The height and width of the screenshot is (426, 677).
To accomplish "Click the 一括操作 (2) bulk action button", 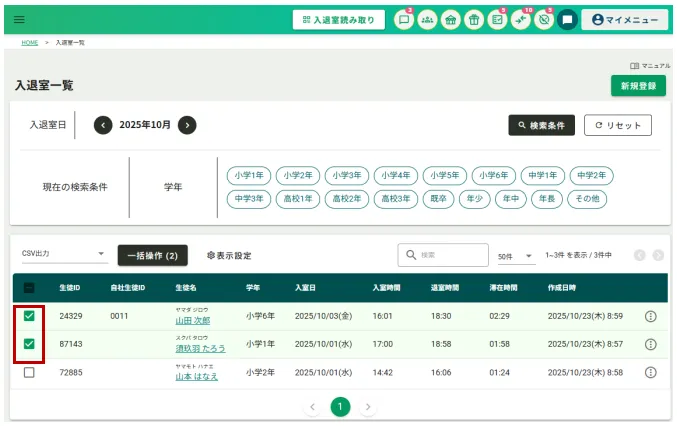I will point(152,256).
